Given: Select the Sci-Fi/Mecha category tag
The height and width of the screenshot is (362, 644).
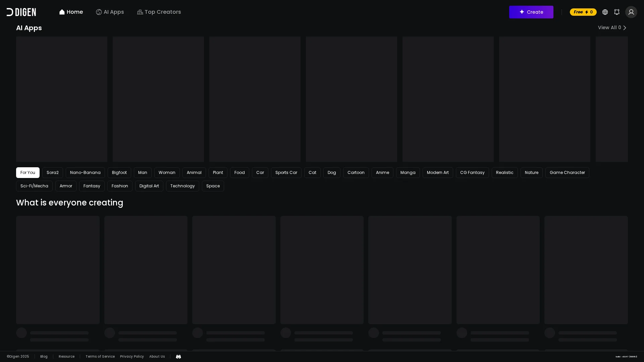Looking at the screenshot, I should click(x=34, y=186).
